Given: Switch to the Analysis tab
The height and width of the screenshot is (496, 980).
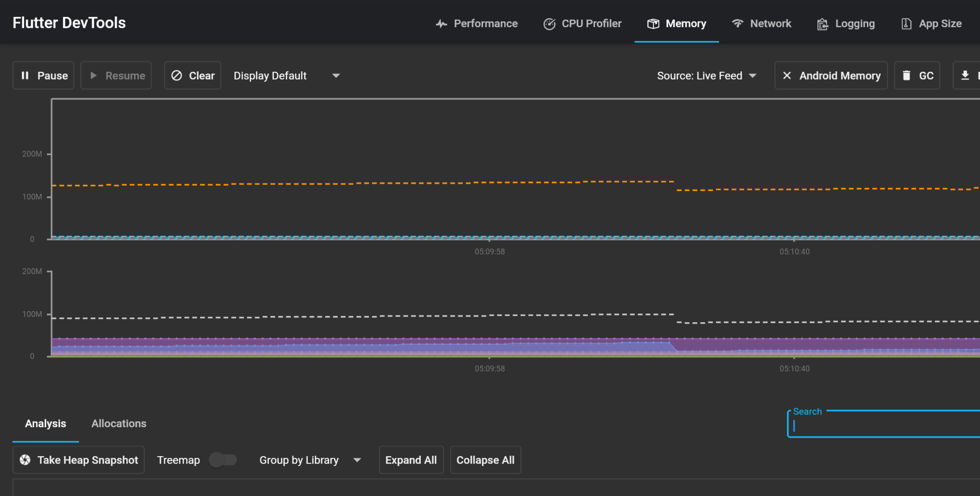Looking at the screenshot, I should coord(46,423).
